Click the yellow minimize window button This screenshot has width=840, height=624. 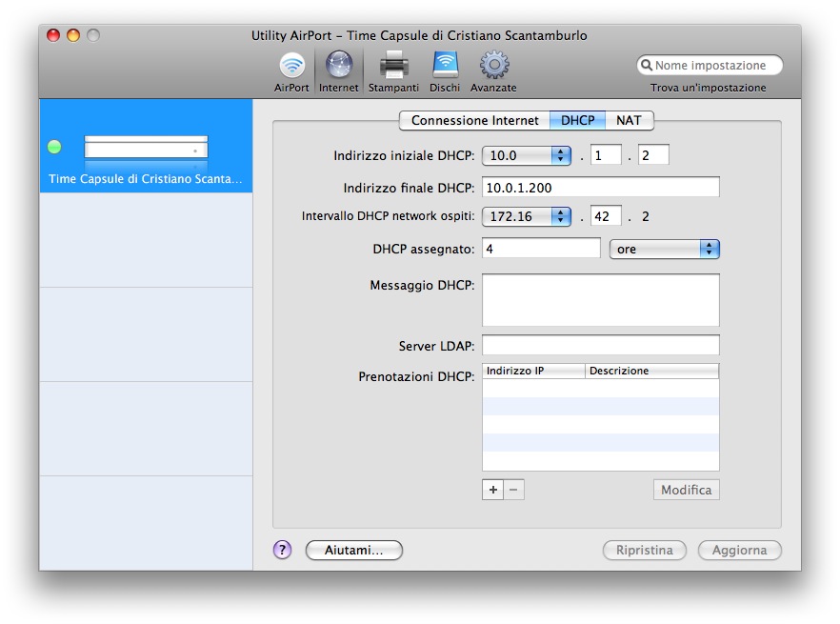pos(73,35)
